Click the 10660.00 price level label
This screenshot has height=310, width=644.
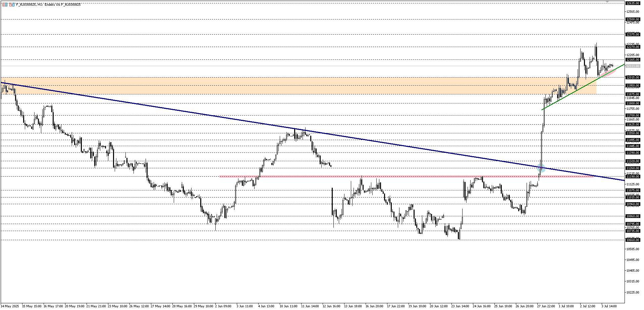(633, 240)
